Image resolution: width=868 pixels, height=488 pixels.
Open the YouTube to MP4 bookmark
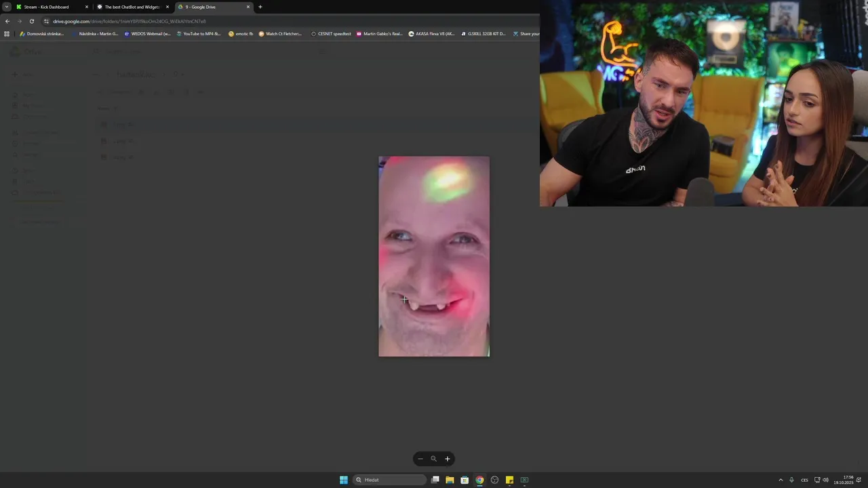pyautogui.click(x=199, y=33)
